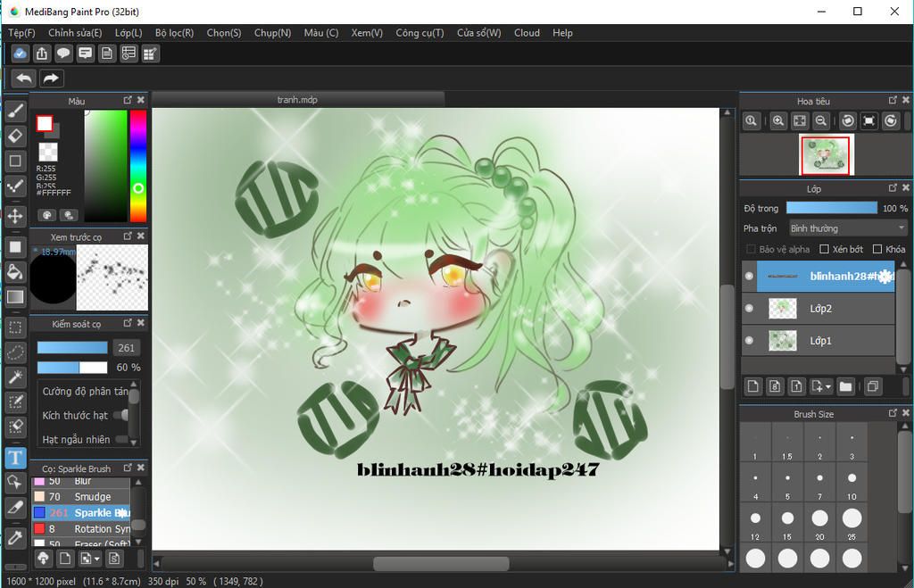
Task: Select the Magic Wand tool
Action: 16,377
